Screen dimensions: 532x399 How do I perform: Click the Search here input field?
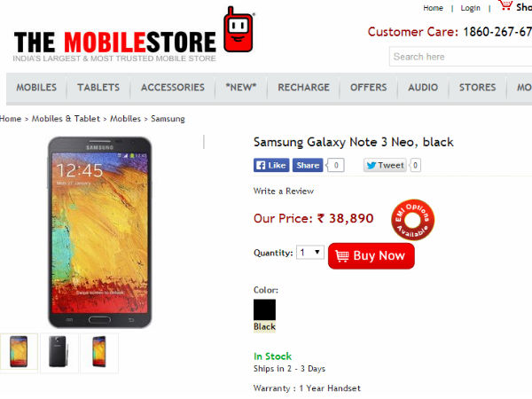point(460,57)
